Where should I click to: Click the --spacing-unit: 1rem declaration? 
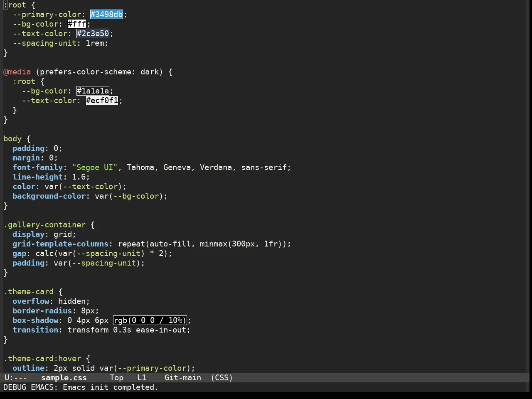click(x=60, y=43)
